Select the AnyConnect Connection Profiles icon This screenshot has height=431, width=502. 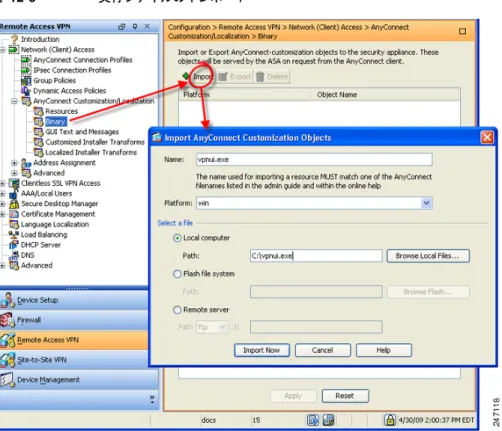click(26, 60)
